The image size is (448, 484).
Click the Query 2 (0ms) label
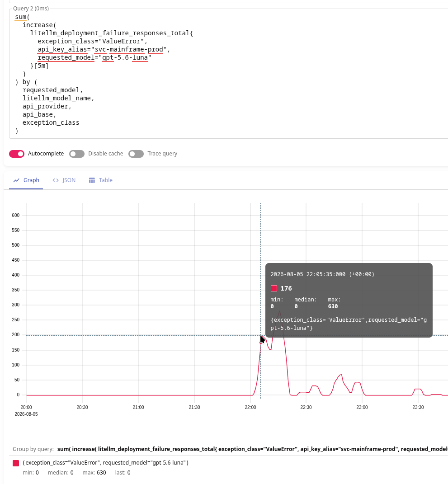[x=31, y=9]
